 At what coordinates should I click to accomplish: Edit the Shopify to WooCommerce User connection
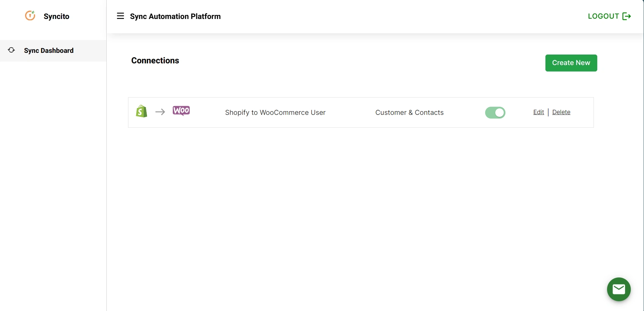tap(538, 112)
